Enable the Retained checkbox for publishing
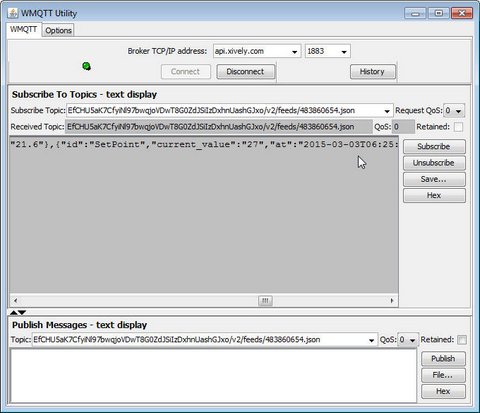 (462, 340)
